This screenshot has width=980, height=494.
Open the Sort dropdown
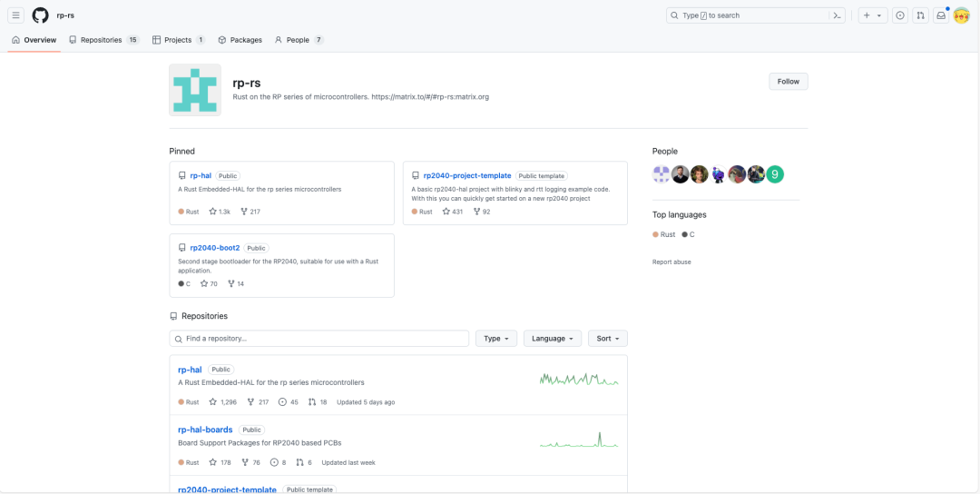point(607,339)
